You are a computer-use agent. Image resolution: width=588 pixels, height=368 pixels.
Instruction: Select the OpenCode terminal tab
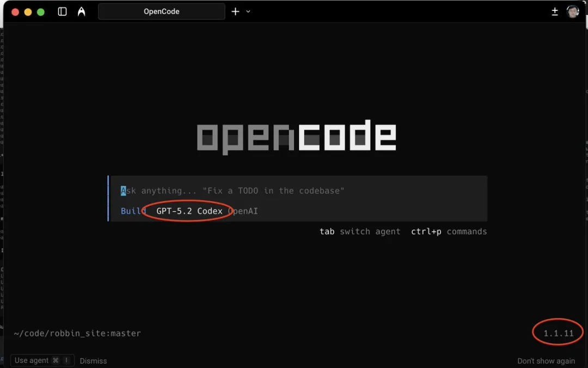point(161,11)
